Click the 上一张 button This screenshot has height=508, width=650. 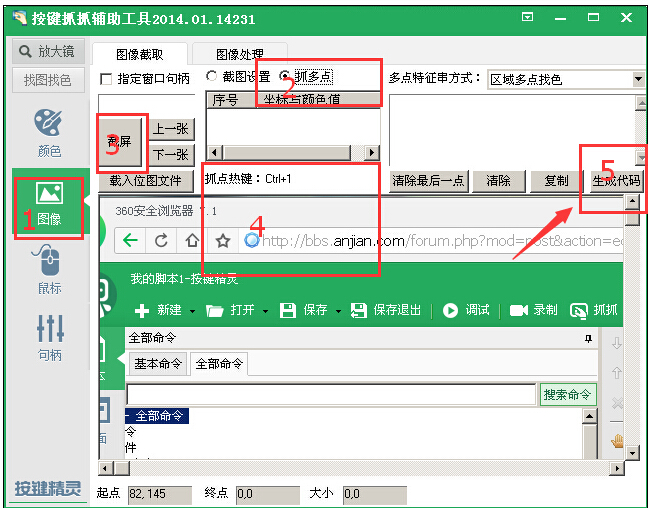coord(171,129)
